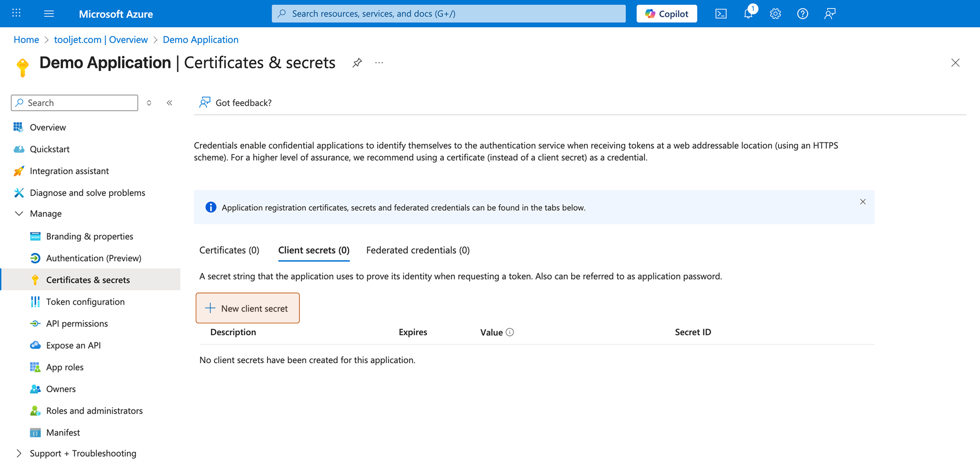
Task: Click the Roles and administrators icon
Action: click(x=35, y=411)
